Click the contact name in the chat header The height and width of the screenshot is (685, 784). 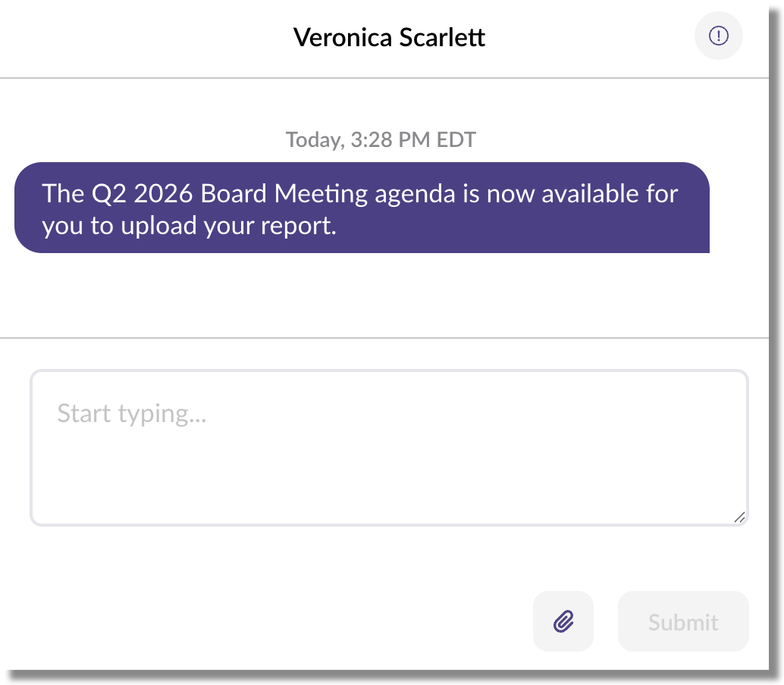[x=389, y=37]
